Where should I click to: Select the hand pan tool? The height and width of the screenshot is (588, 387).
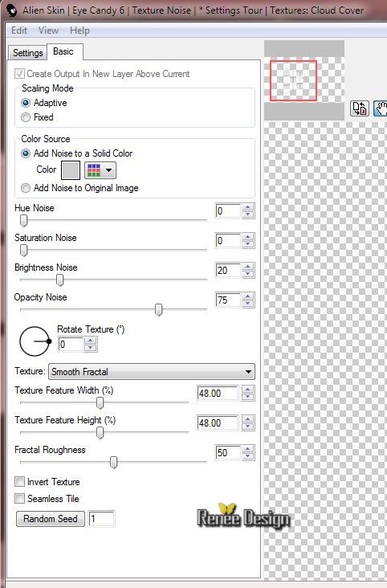381,108
